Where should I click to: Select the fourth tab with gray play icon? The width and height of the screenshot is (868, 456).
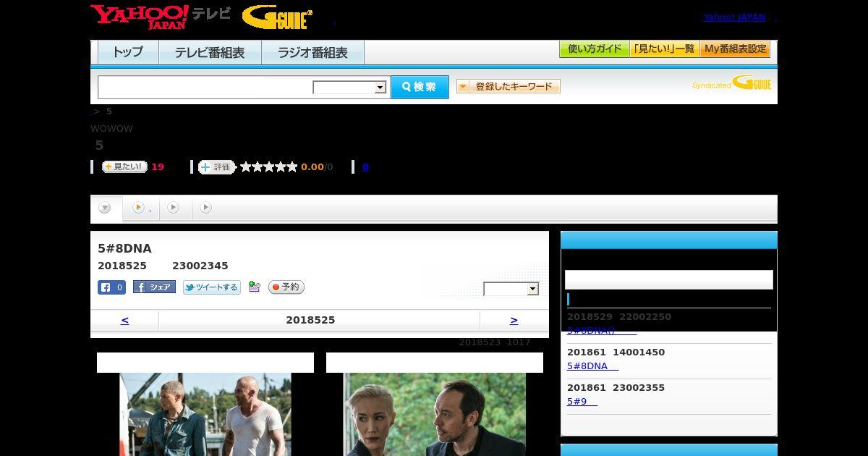coord(206,208)
